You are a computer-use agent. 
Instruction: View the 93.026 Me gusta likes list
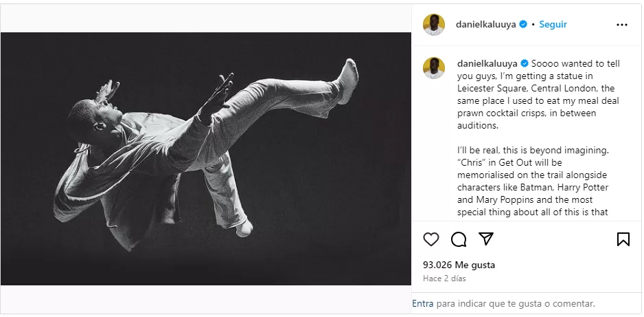(459, 265)
